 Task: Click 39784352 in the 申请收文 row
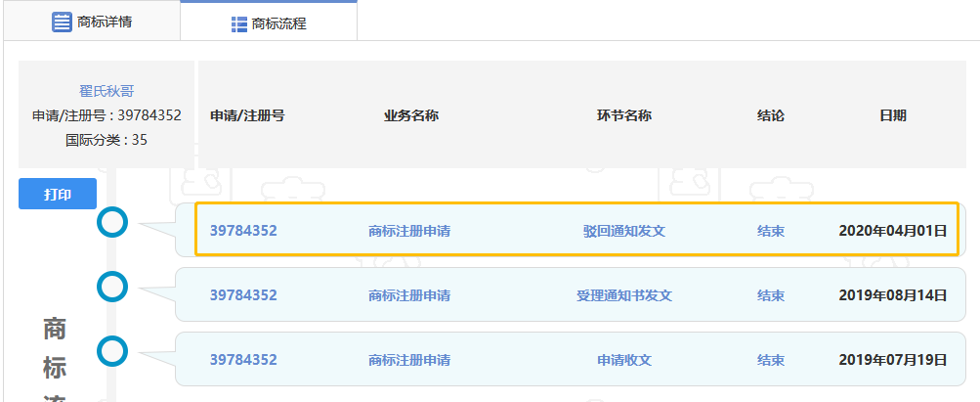[x=243, y=360]
